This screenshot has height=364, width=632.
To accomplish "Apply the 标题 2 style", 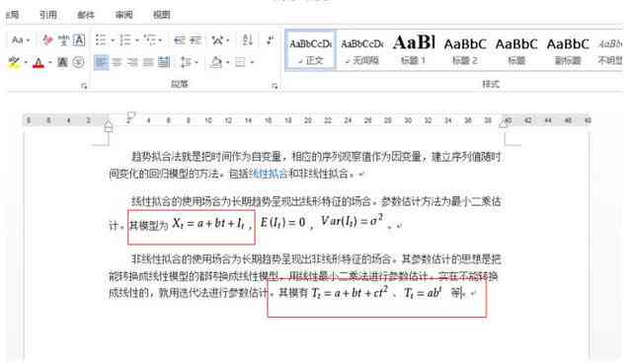I will tap(465, 50).
